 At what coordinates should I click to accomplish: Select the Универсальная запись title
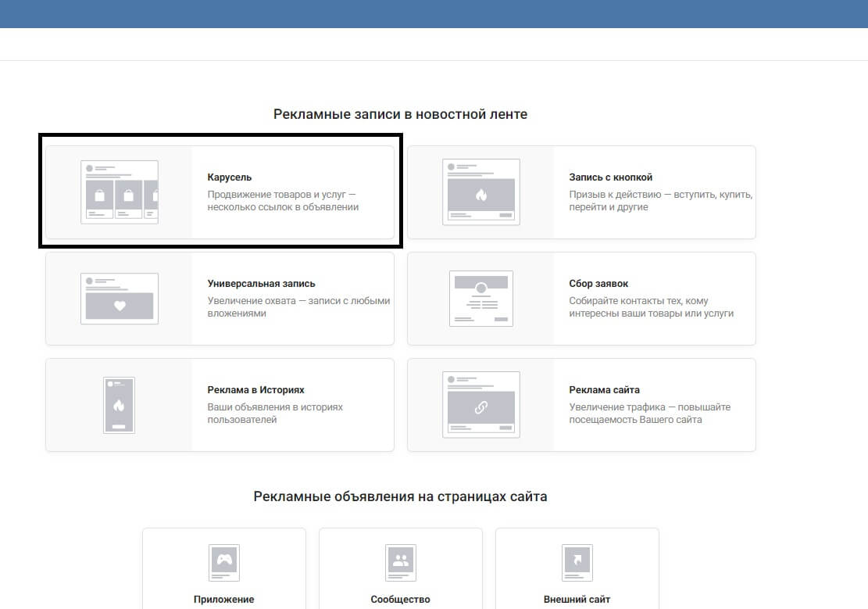261,284
